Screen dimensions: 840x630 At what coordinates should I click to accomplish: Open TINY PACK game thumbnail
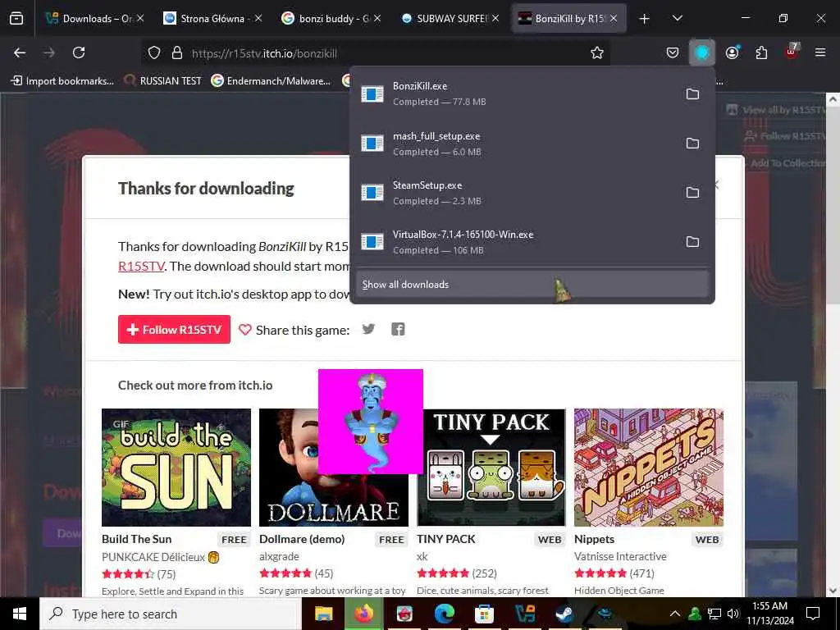491,468
